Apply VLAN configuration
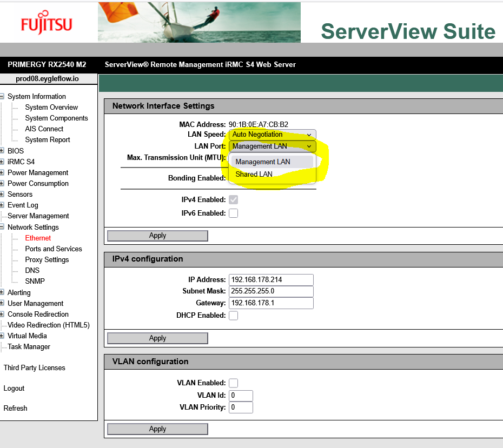Screen dimensions: 503x448 [x=157, y=429]
